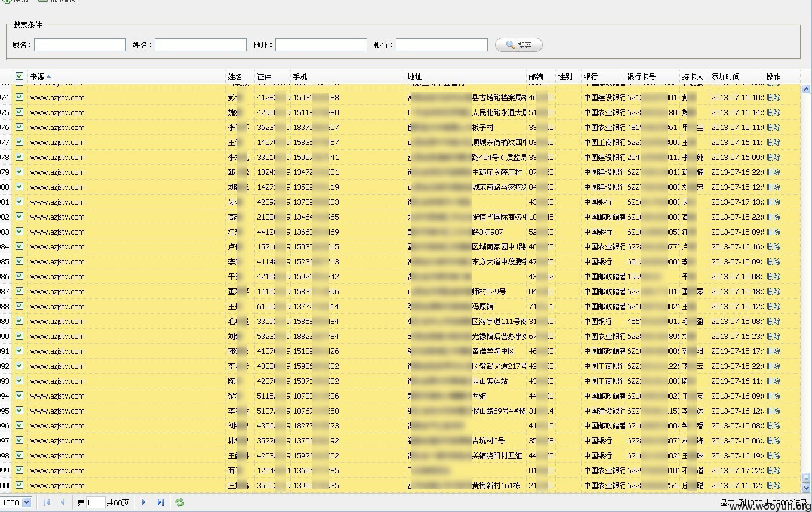Select address cell 板子村
The height and width of the screenshot is (512, 812).
(465, 128)
